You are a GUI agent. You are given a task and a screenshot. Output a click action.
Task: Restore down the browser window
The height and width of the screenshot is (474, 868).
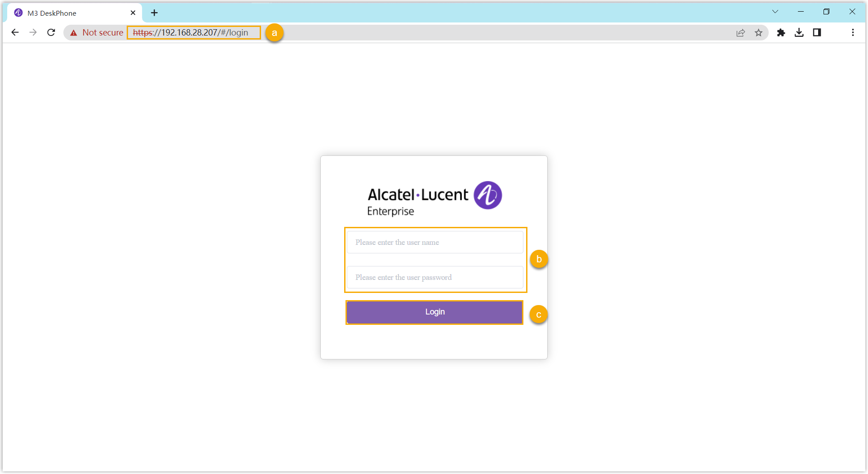pyautogui.click(x=826, y=12)
